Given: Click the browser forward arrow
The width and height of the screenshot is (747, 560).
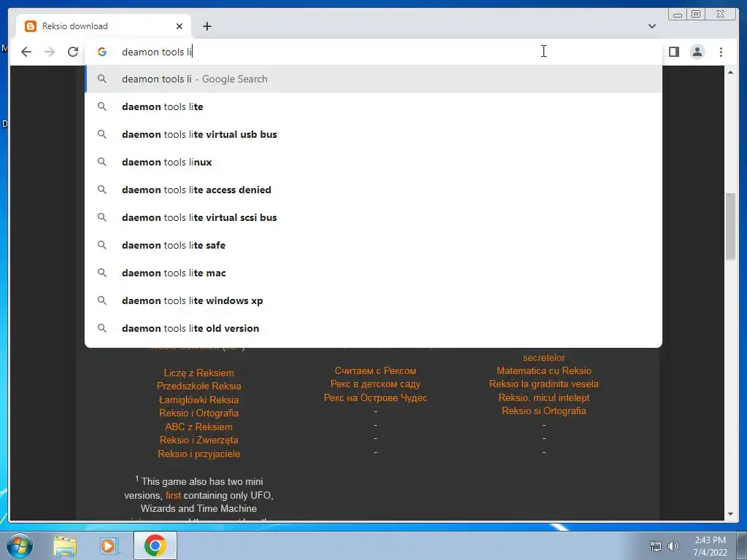Looking at the screenshot, I should coord(50,52).
